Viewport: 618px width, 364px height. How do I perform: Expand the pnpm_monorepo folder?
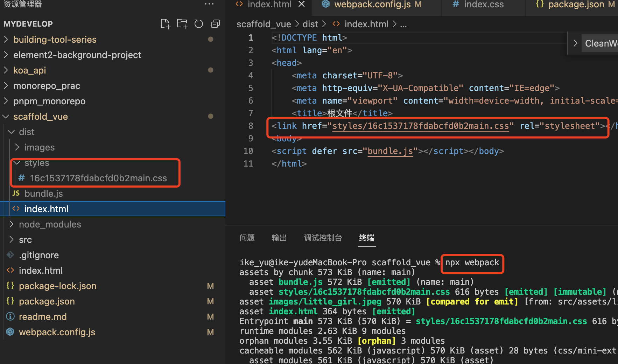(49, 101)
